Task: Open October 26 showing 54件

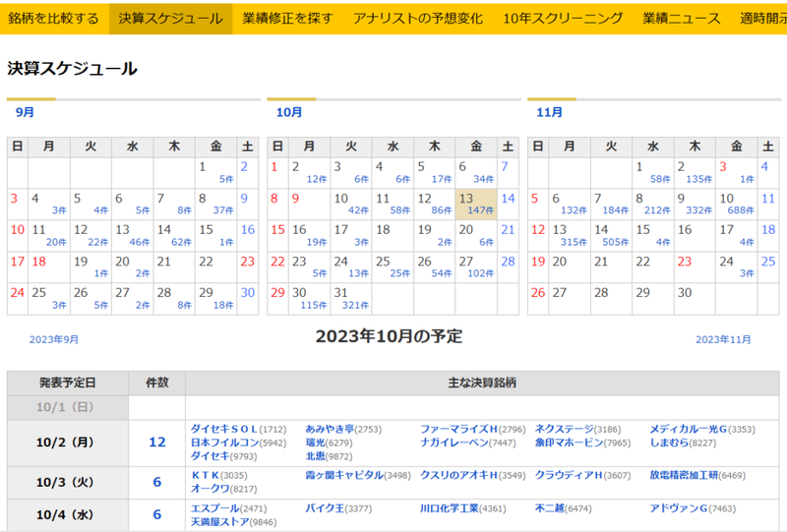Action: [442, 273]
